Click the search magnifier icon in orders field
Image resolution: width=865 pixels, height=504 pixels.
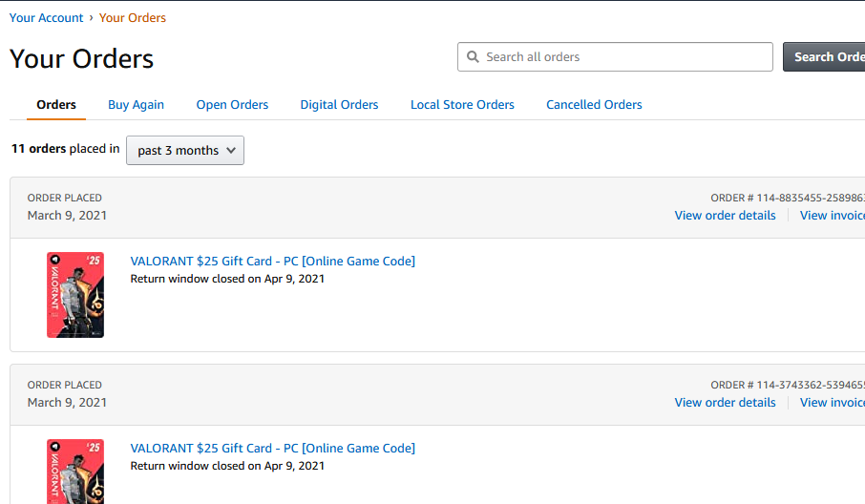click(x=473, y=57)
